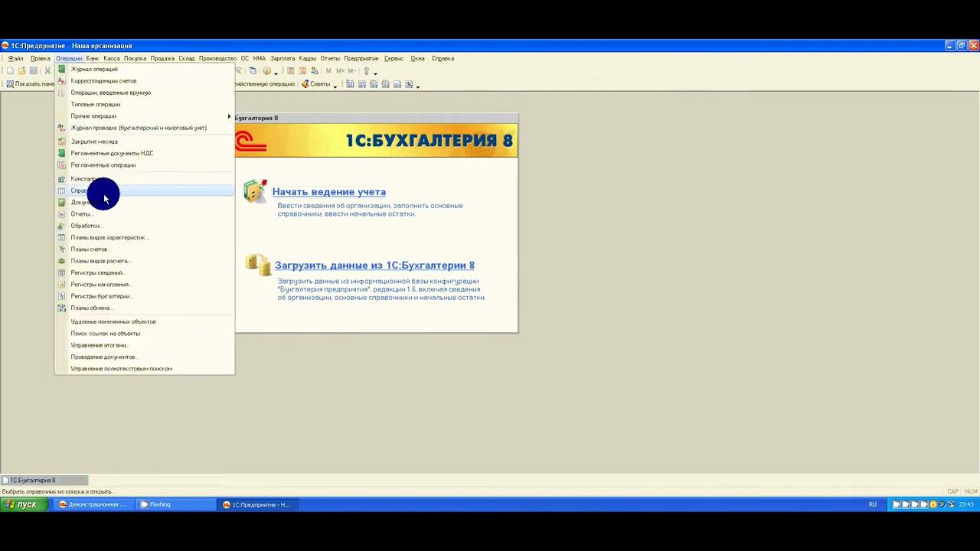Click the Планы счетов icon
This screenshot has height=551, width=980.
[62, 249]
